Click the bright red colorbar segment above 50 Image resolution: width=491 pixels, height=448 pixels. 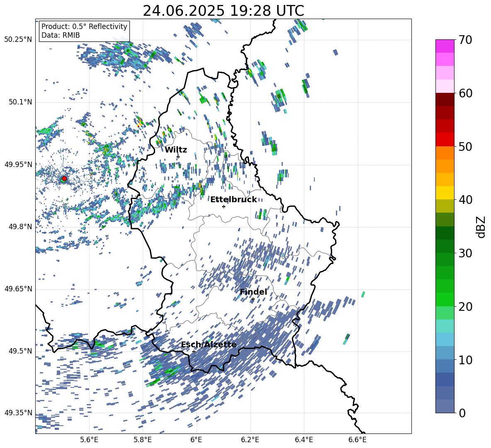(x=445, y=139)
